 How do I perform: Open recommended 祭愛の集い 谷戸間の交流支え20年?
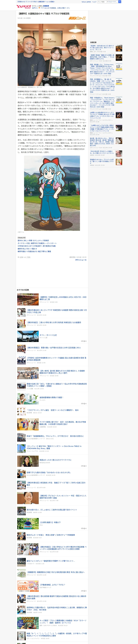coord(54,348)
